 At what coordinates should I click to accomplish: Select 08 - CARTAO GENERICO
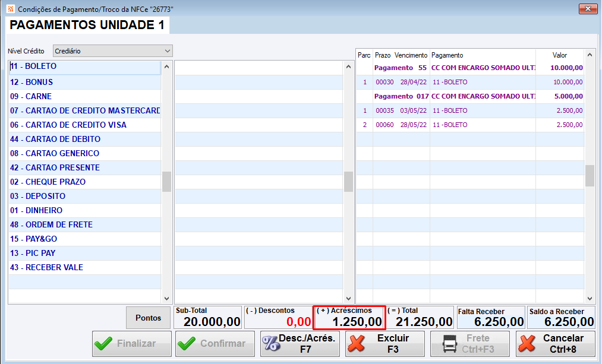[84, 153]
